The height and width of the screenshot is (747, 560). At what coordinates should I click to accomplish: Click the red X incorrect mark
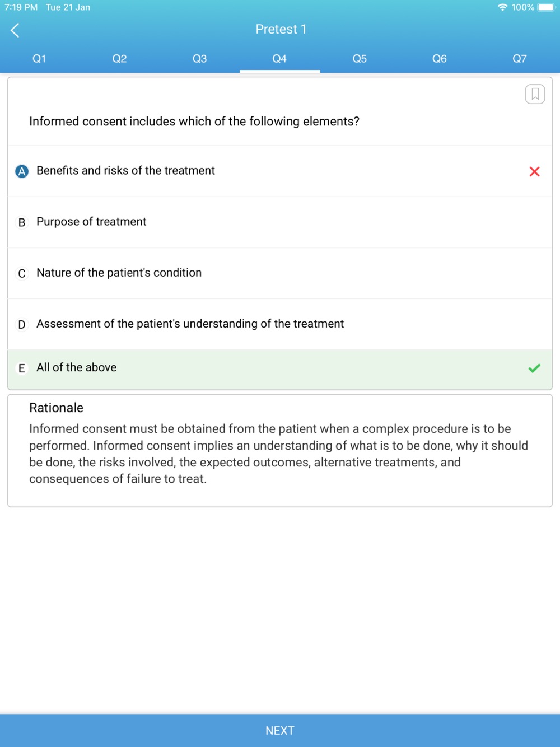(534, 171)
